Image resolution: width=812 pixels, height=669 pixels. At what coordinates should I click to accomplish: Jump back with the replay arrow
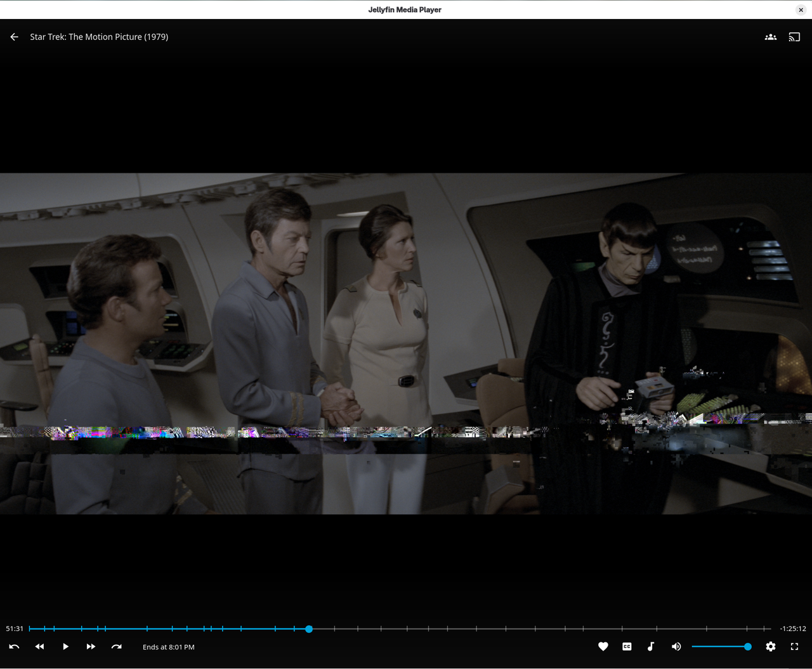13,647
